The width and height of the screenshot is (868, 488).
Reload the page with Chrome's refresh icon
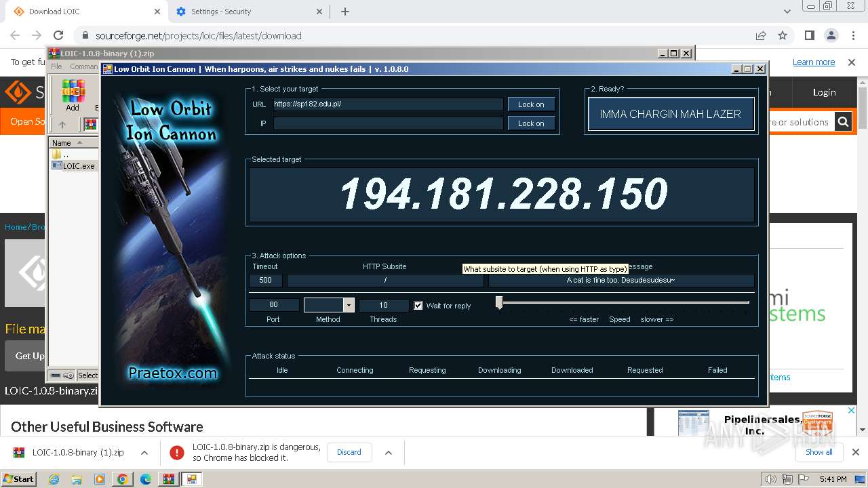58,35
